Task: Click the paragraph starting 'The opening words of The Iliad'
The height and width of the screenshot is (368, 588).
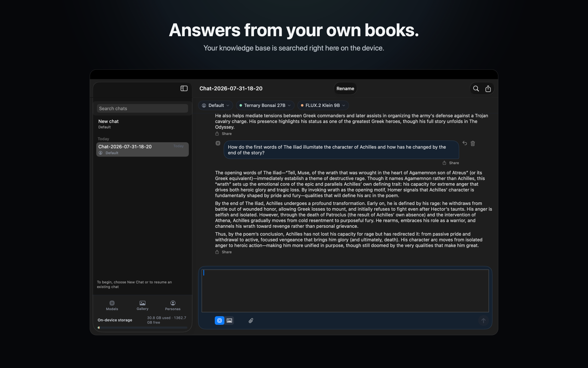Action: [350, 184]
